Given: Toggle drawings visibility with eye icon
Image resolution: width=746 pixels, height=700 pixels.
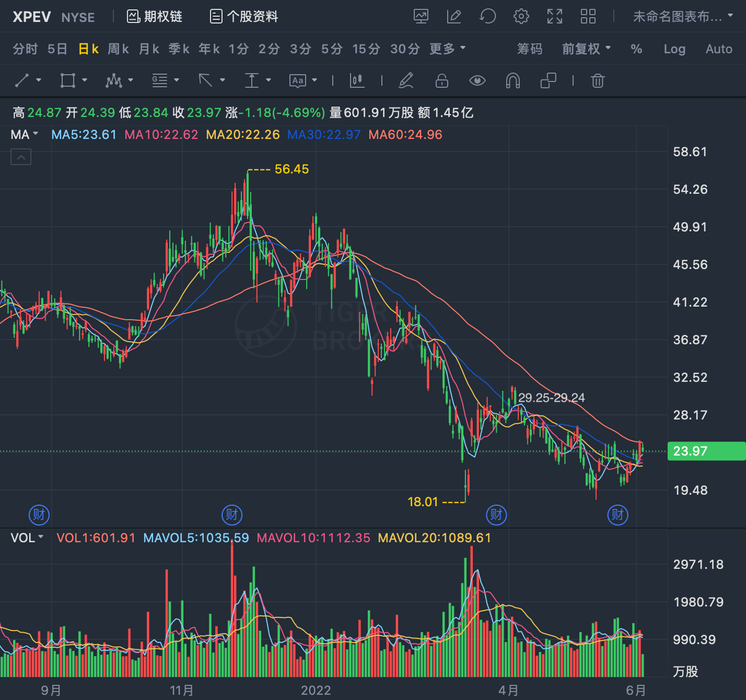Looking at the screenshot, I should click(x=477, y=80).
